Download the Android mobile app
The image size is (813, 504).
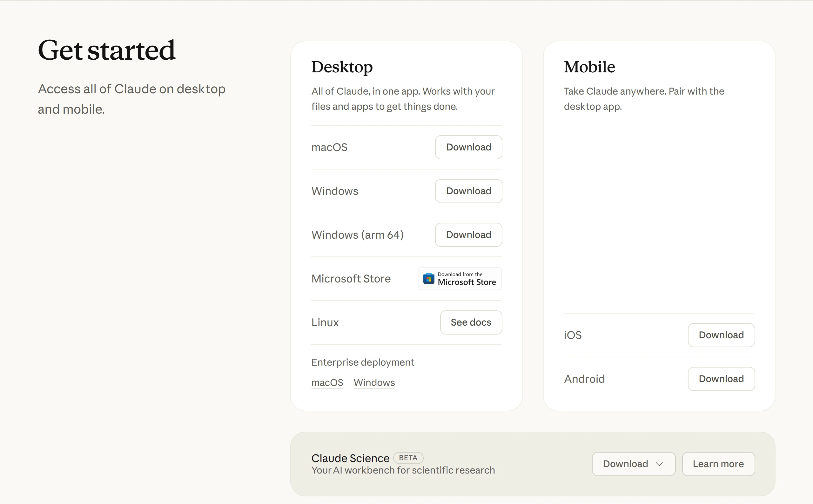[x=721, y=379]
